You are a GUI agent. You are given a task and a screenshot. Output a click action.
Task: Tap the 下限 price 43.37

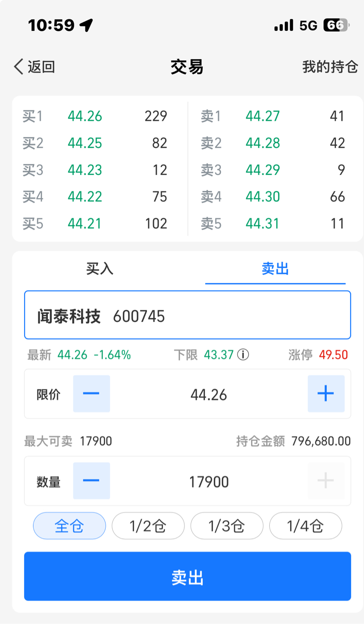click(218, 355)
